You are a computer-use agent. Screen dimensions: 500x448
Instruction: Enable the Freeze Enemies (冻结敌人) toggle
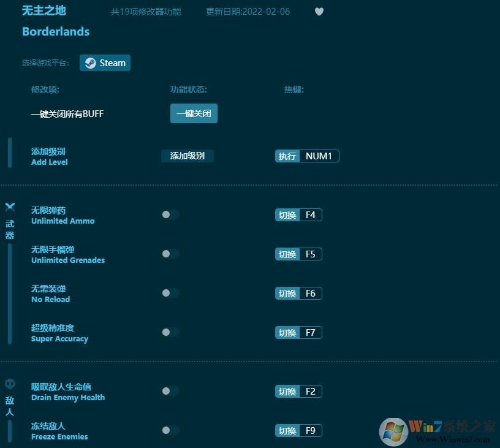[170, 430]
